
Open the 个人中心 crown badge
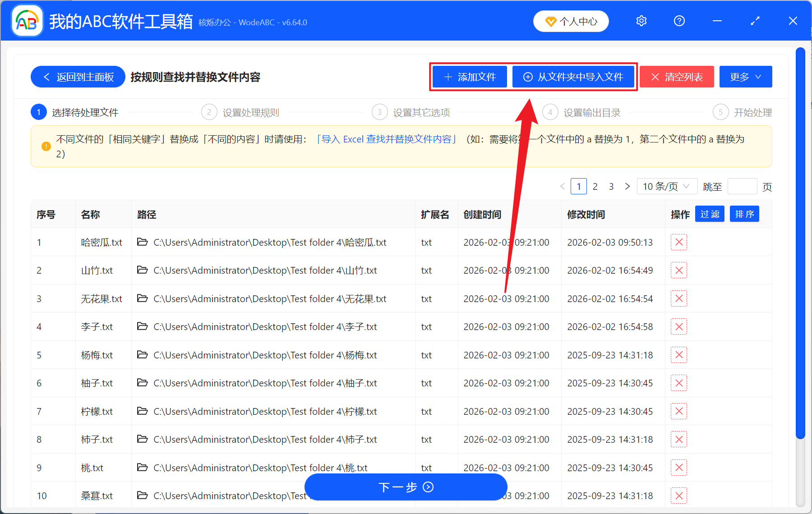tap(550, 21)
